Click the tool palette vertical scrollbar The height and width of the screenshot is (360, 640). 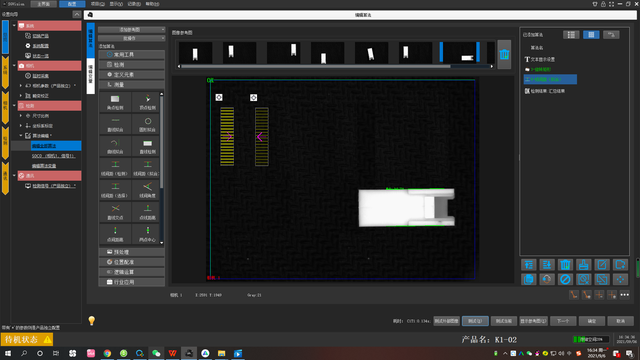coord(162,143)
